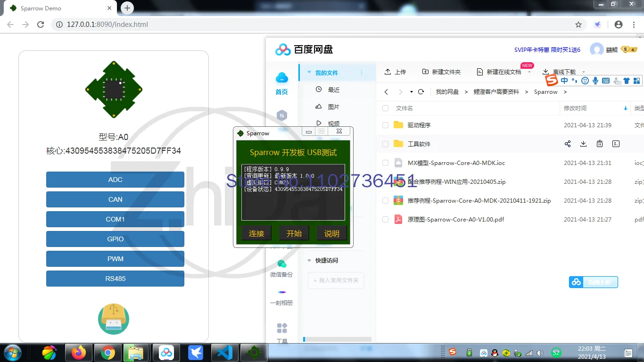This screenshot has height=362, width=644.
Task: Go to 鲤澄客户需要资料 in the breadcrumb
Action: [x=496, y=92]
